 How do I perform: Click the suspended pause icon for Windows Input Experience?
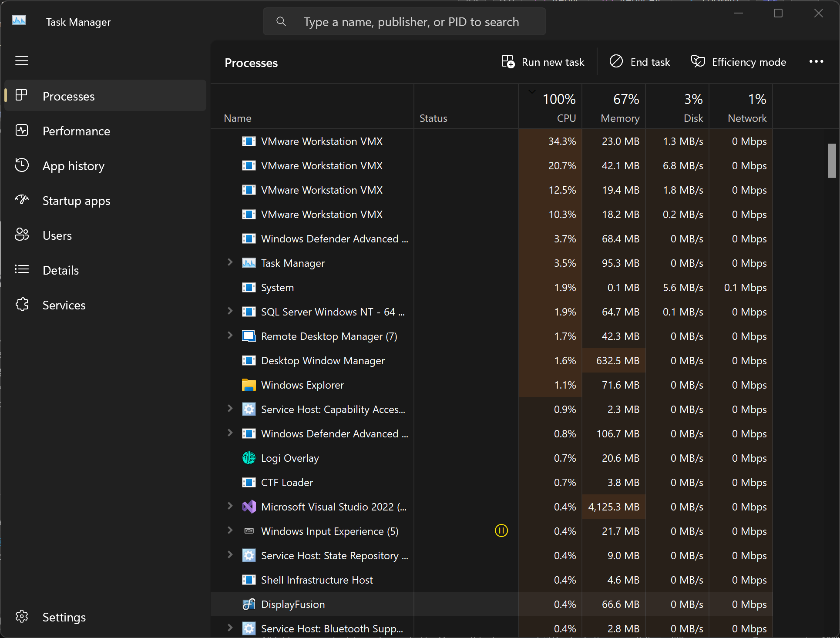point(501,531)
